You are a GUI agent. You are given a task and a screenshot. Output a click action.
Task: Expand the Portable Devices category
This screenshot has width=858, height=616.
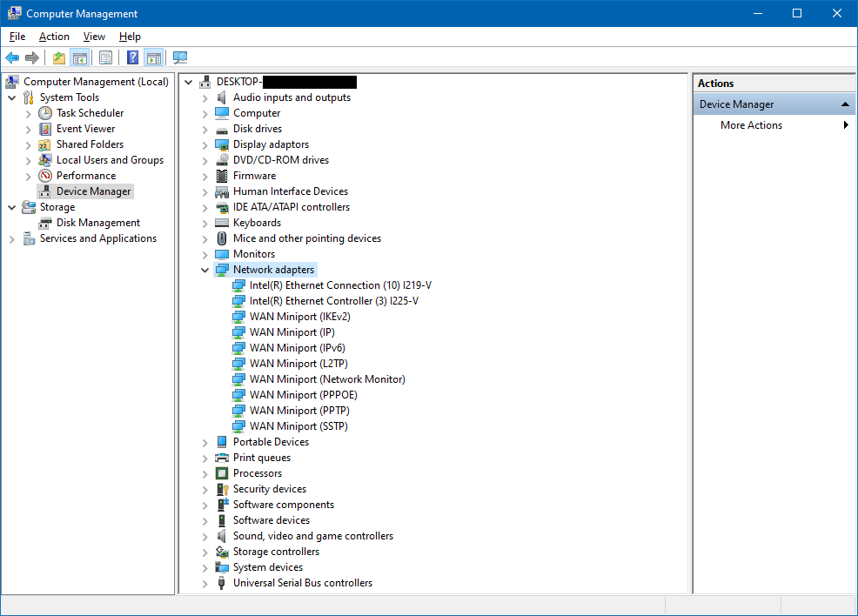(204, 443)
